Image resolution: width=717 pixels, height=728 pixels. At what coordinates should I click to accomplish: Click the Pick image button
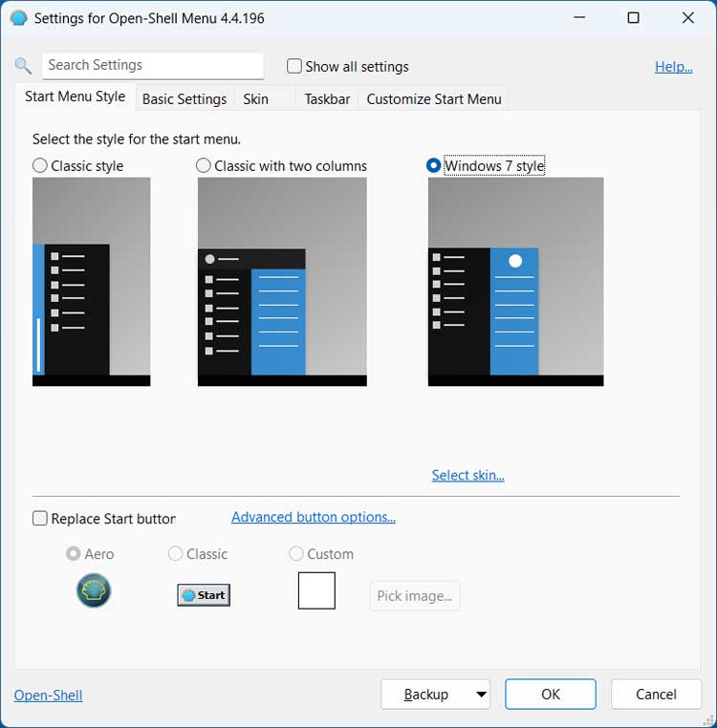[x=415, y=595]
